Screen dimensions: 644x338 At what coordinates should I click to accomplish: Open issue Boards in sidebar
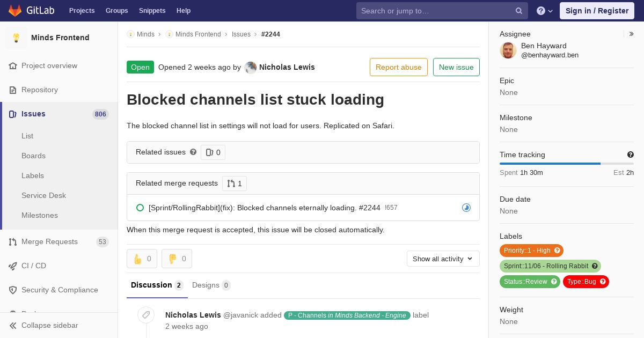(33, 156)
